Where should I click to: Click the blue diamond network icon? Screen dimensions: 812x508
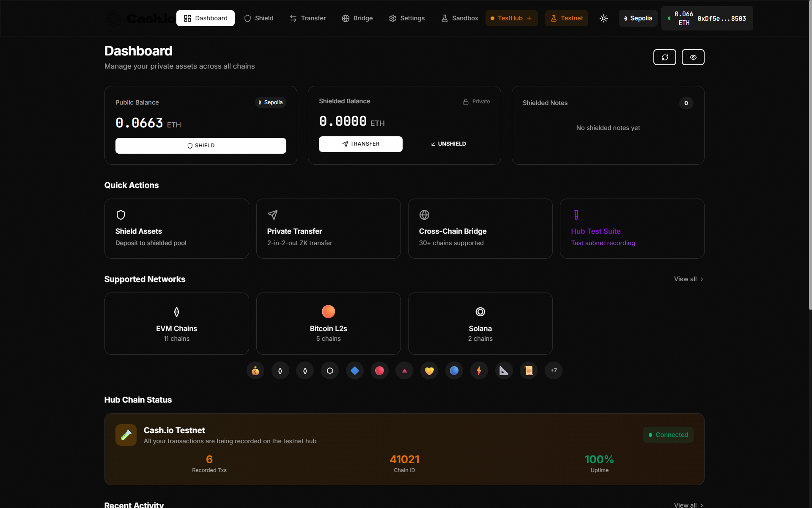355,370
